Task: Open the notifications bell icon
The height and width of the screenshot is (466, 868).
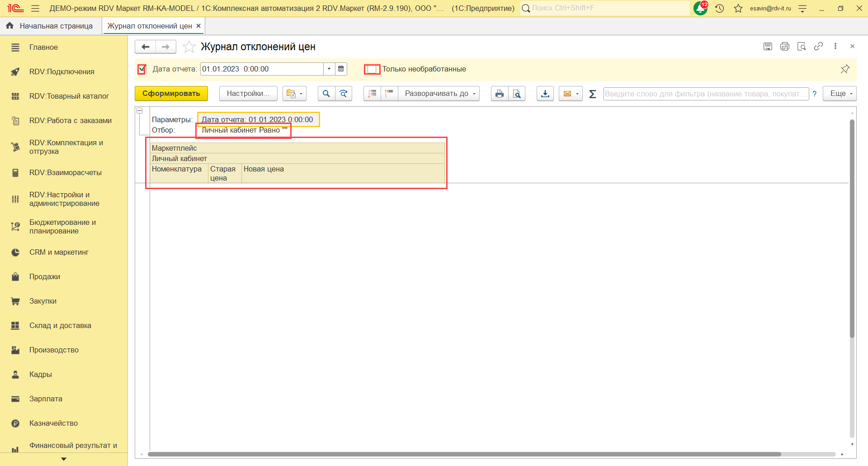Action: [x=700, y=8]
